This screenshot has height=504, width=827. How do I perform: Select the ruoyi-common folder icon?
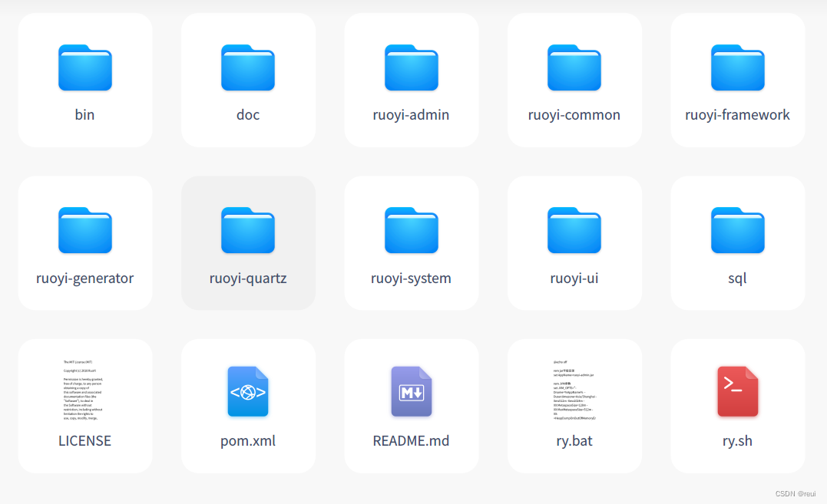click(x=574, y=68)
